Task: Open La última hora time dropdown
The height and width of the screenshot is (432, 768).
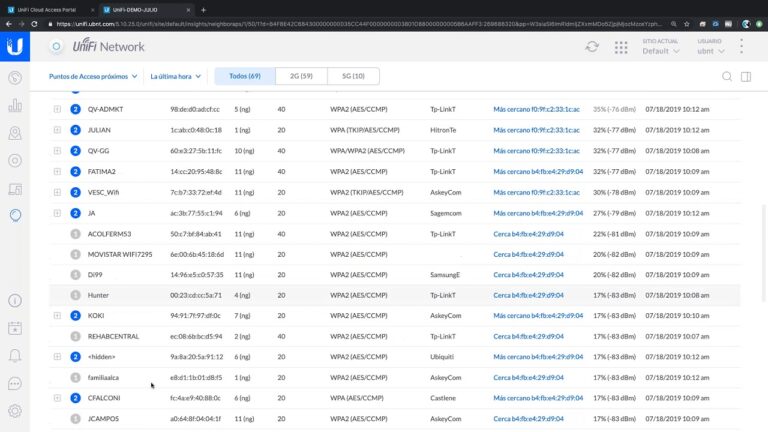Action: 175,76
